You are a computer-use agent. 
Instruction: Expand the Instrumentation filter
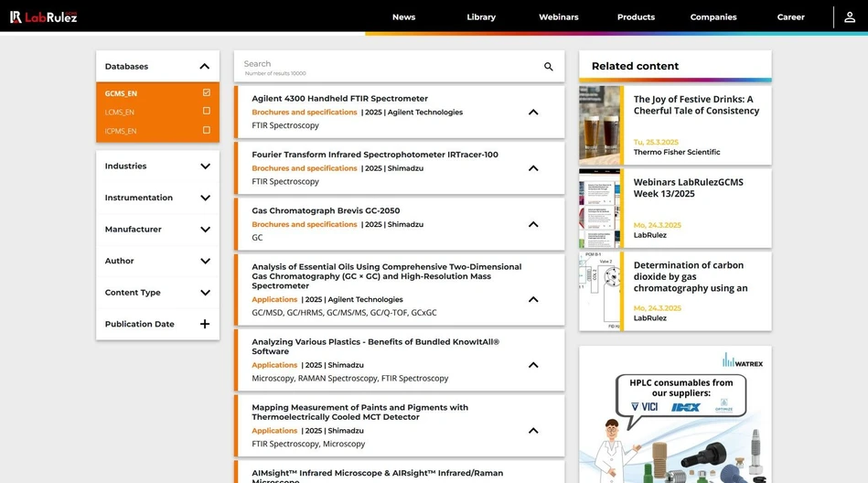(x=205, y=198)
